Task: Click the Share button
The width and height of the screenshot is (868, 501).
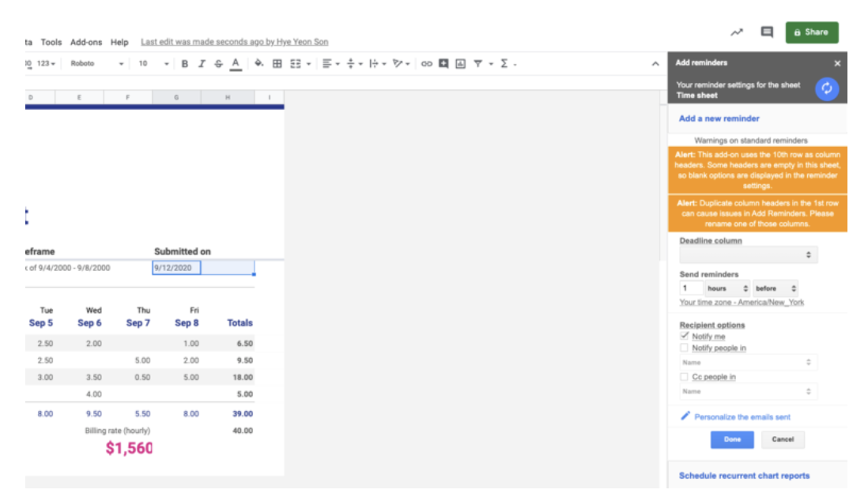Action: (x=812, y=32)
